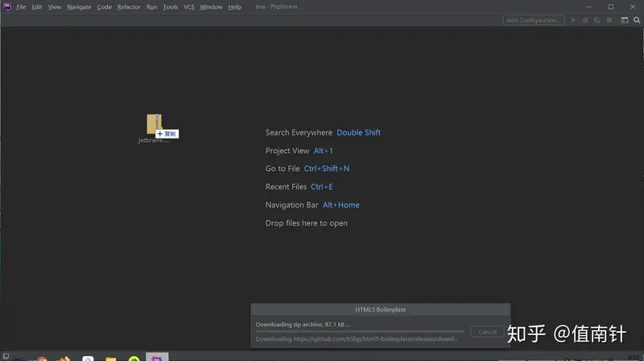
Task: Open Chrome from the taskbar
Action: (x=42, y=359)
